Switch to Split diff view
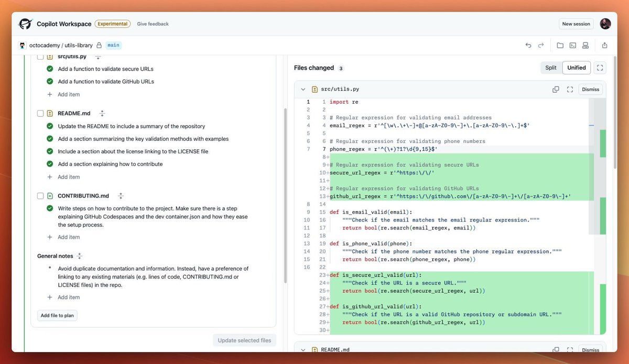Viewport: 629px width, 364px height. pyautogui.click(x=550, y=68)
